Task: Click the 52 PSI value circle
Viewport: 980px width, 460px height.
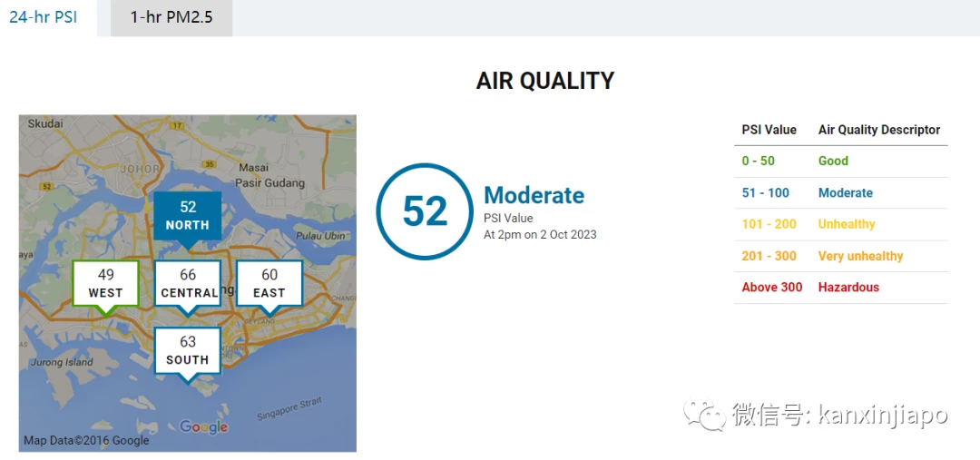Action: tap(425, 211)
